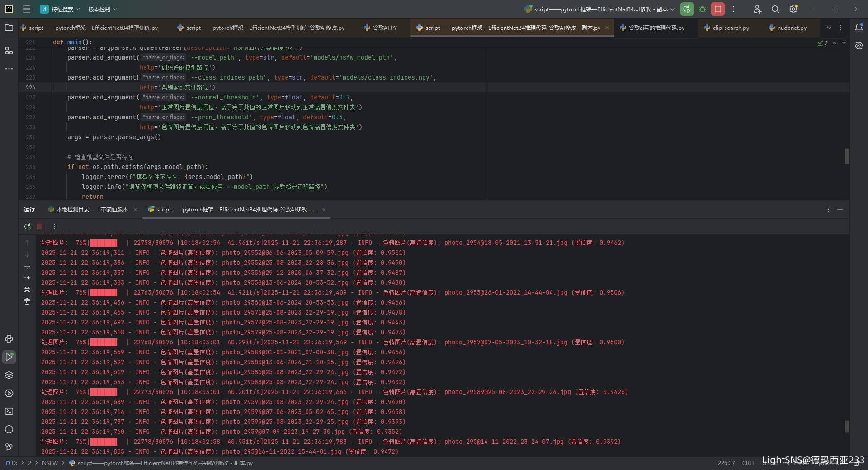868x470 pixels.
Task: Click the NSFW breadcrumb in the status bar
Action: point(50,463)
